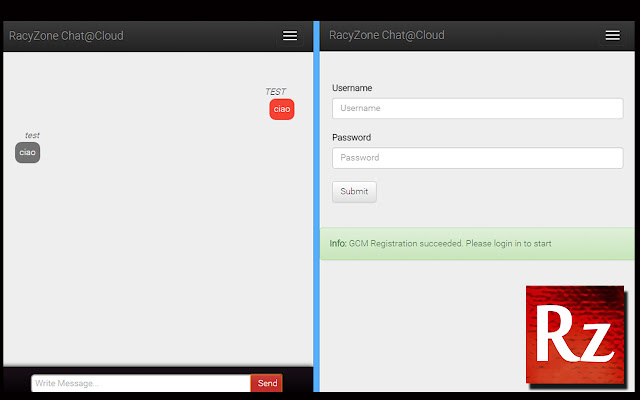This screenshot has width=640, height=400.
Task: Click the gray ciao chat bubble
Action: coord(28,152)
